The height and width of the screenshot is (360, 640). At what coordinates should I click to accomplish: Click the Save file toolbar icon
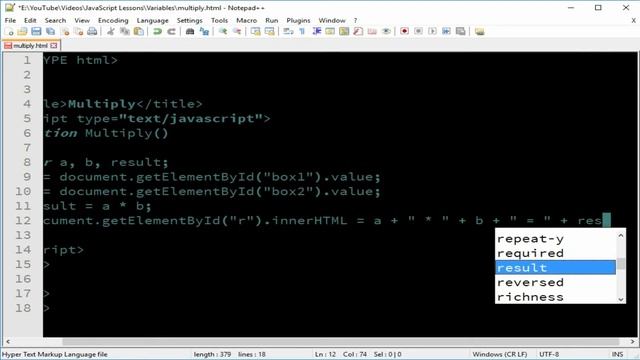click(36, 31)
